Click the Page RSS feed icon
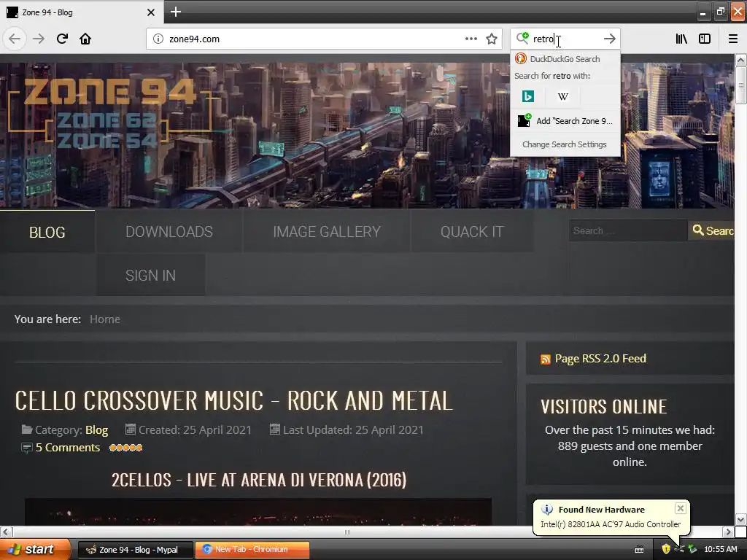The image size is (747, 560). coord(546,359)
